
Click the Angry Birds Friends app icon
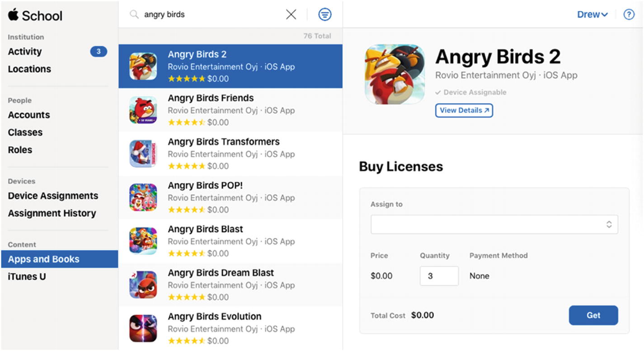tap(143, 110)
